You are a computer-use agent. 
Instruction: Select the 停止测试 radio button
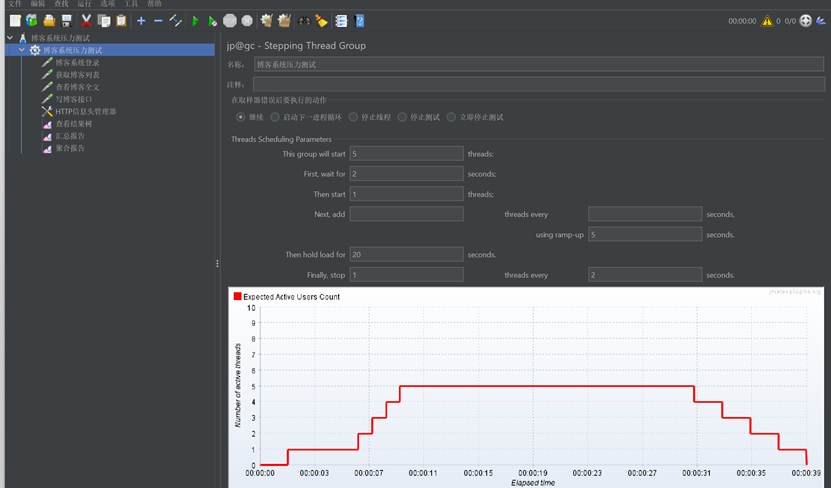(x=402, y=117)
